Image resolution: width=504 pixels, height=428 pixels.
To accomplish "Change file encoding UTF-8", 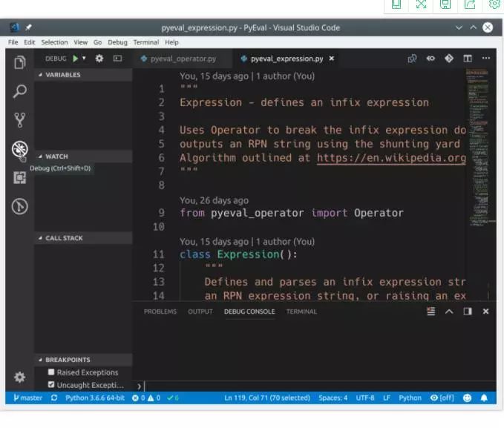I will (364, 398).
